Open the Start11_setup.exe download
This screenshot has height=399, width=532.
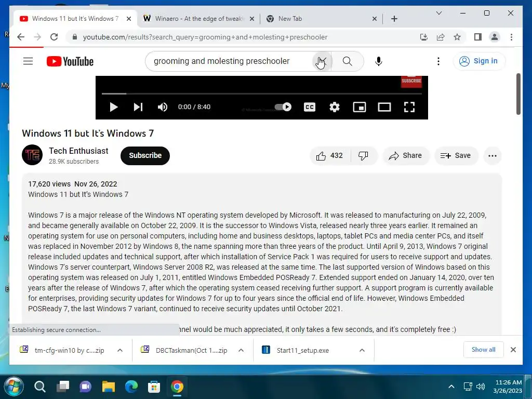[x=303, y=350]
